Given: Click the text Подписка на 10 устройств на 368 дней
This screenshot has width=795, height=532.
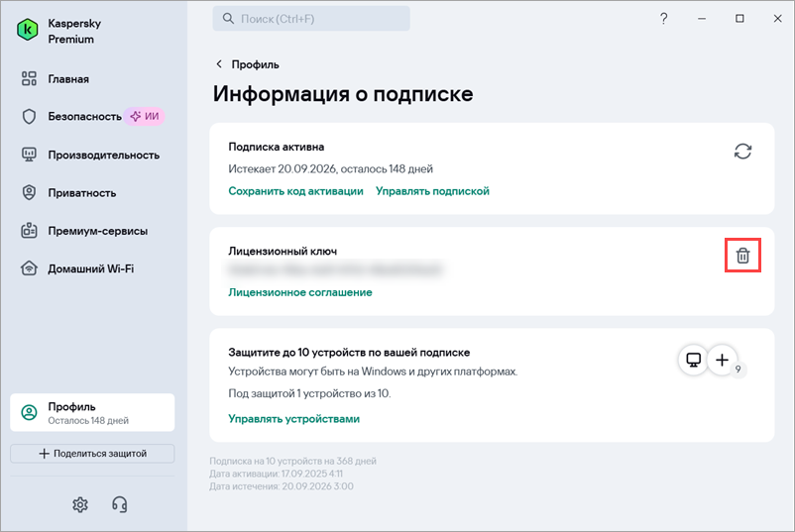Looking at the screenshot, I should 293,461.
